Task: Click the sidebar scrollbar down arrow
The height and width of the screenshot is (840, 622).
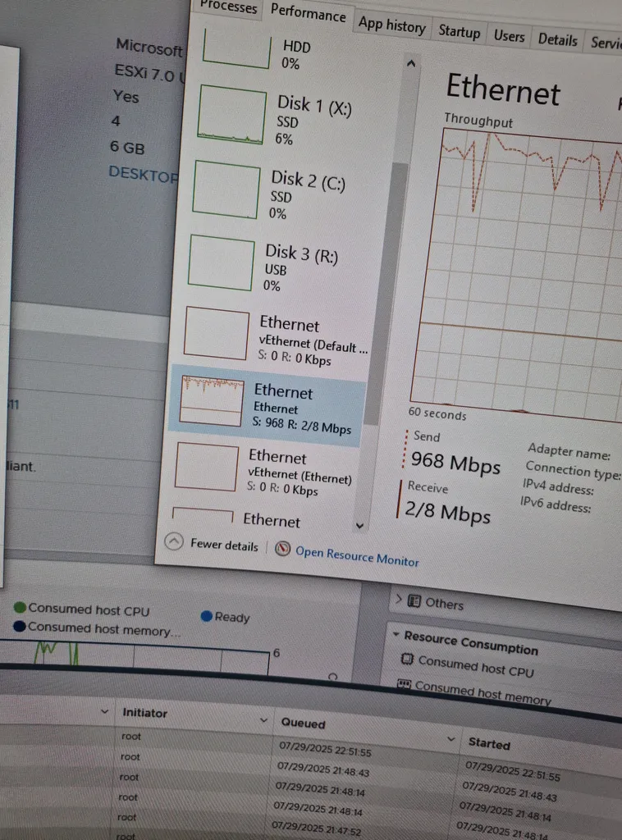Action: [359, 525]
